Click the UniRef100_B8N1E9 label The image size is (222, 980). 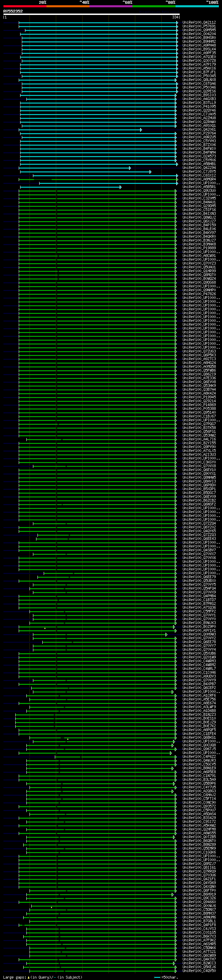(x=199, y=768)
